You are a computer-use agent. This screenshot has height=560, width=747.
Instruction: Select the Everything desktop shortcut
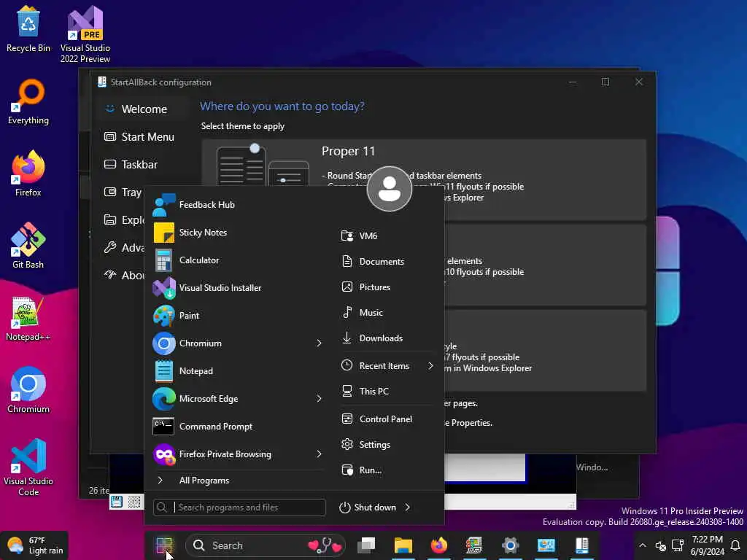28,102
